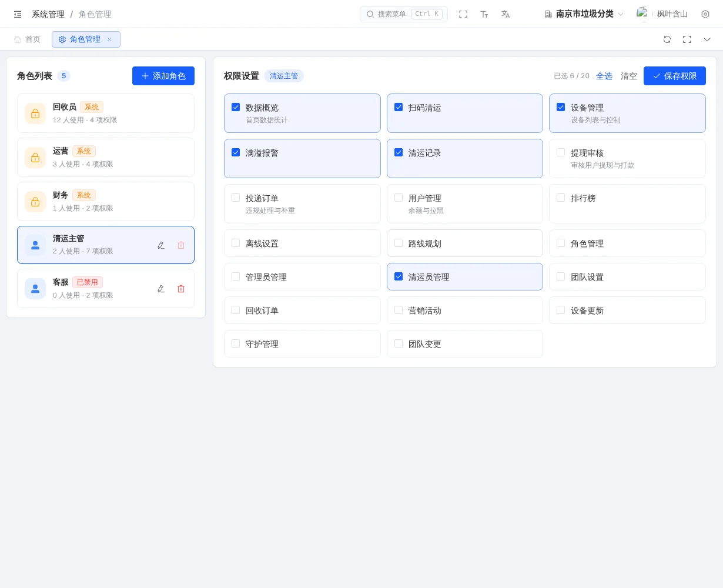This screenshot has height=588, width=723.
Task: Select the 财务 role card
Action: [106, 202]
